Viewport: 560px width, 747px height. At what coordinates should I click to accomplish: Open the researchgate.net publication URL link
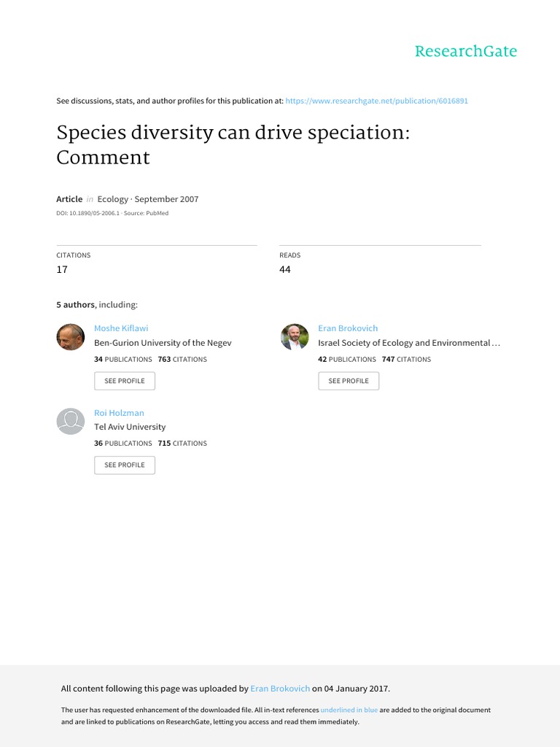pyautogui.click(x=376, y=101)
